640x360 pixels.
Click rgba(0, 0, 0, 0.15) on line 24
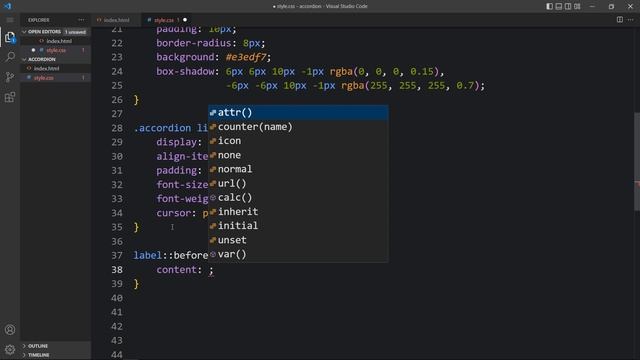click(384, 71)
